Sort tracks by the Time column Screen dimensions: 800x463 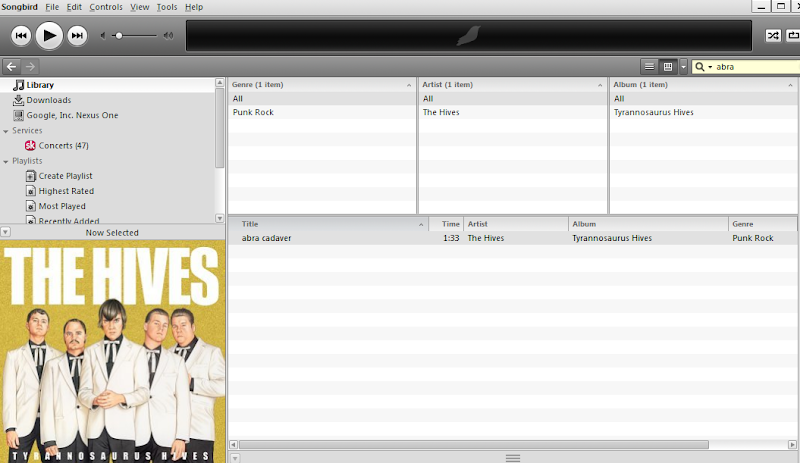point(446,224)
